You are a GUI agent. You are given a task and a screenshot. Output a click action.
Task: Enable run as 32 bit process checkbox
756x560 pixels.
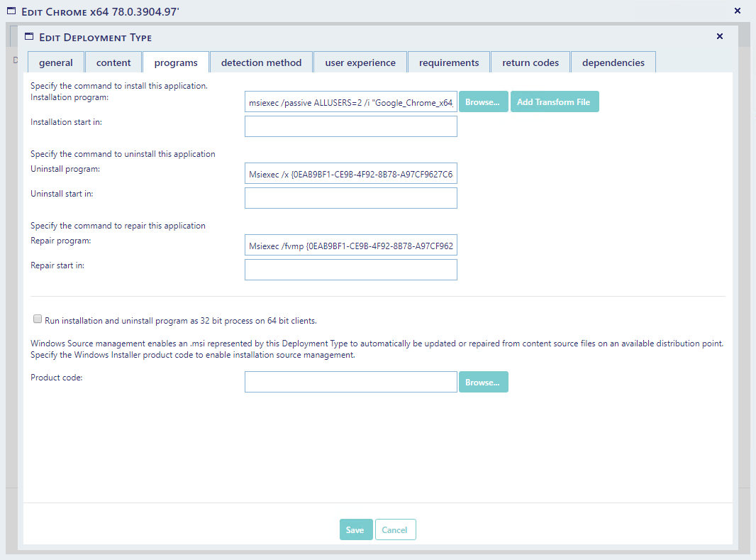pyautogui.click(x=38, y=319)
